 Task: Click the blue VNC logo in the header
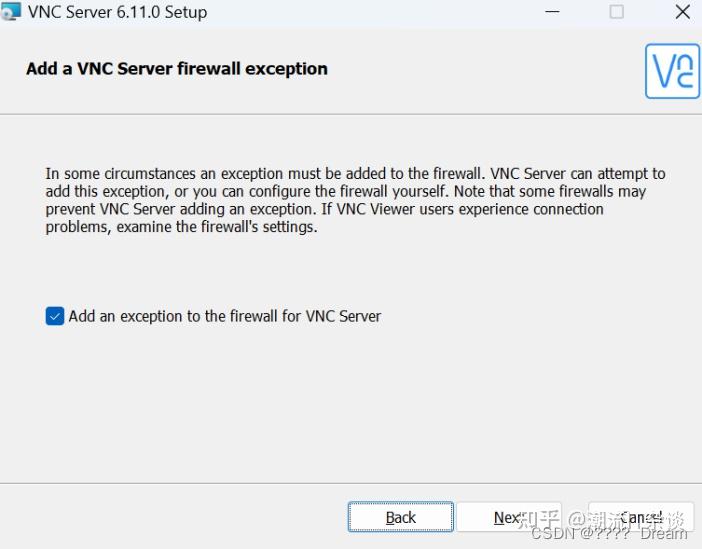672,71
